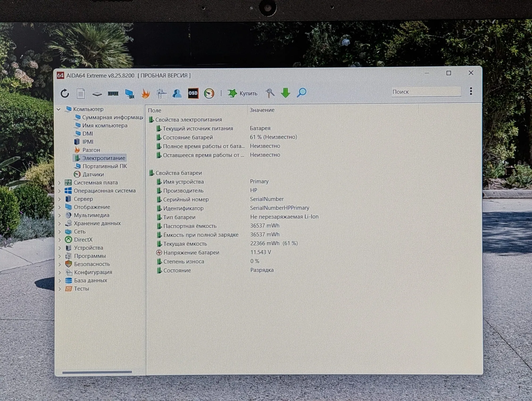Click the Refresh toolbar icon
532x401 pixels.
(65, 93)
